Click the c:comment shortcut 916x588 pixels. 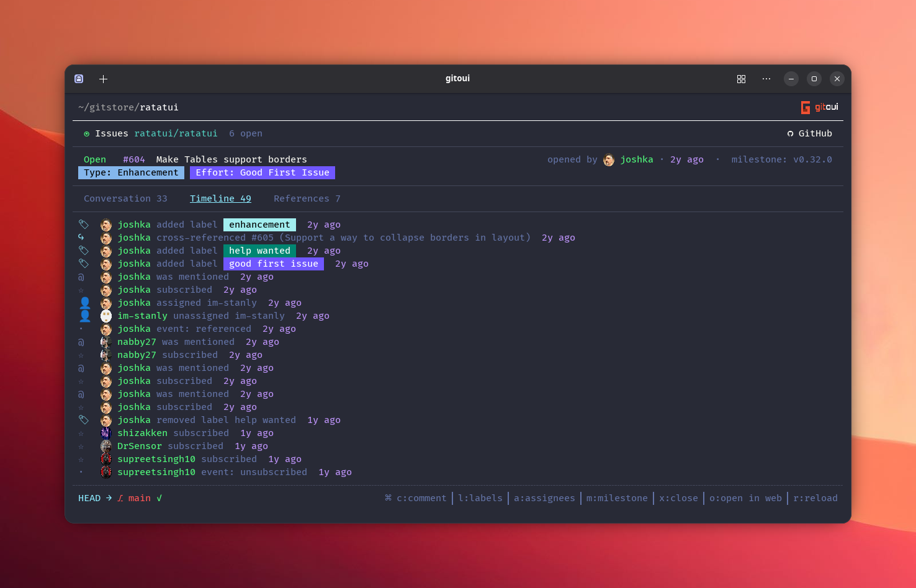421,498
